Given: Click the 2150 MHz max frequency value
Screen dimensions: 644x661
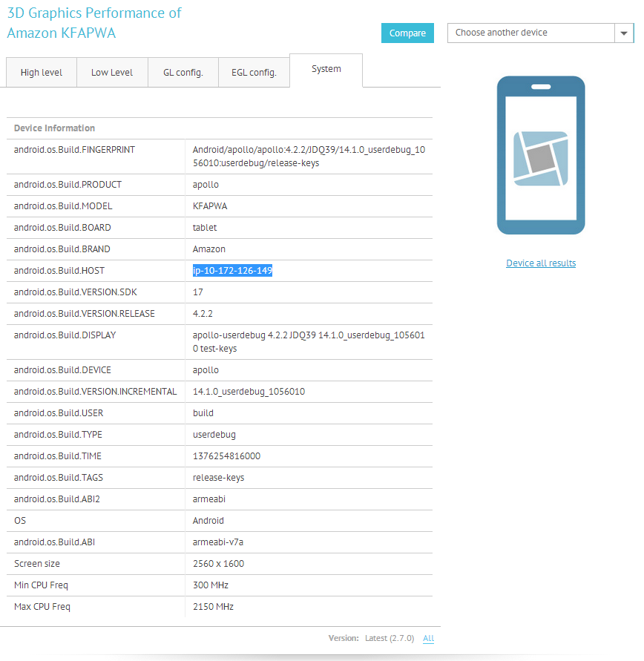Looking at the screenshot, I should 213,607.
